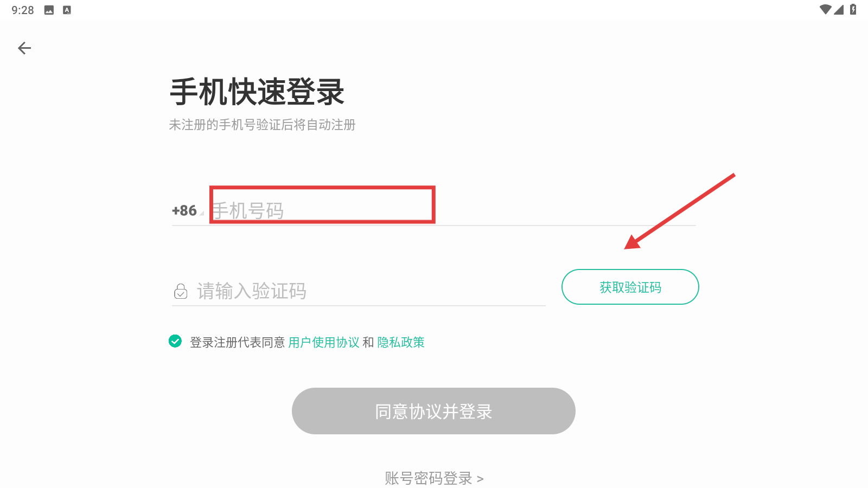Image resolution: width=868 pixels, height=488 pixels.
Task: Tap the cellular signal strength icon
Action: pyautogui.click(x=839, y=9)
